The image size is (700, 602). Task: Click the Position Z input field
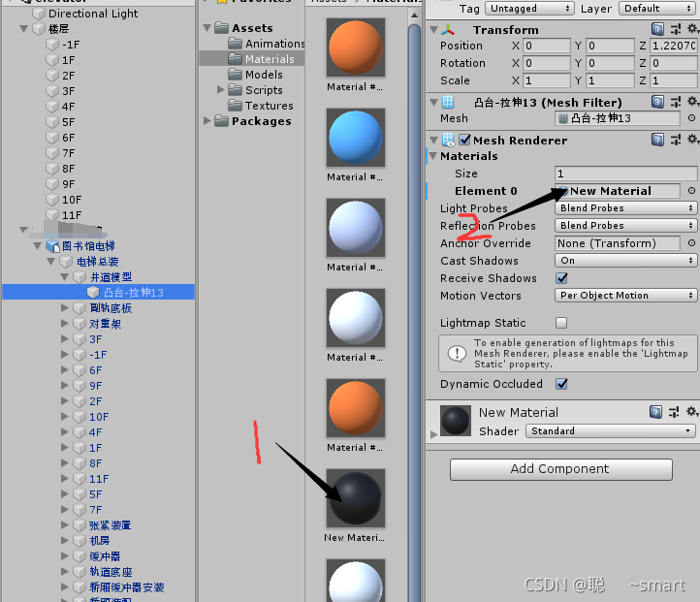[x=674, y=46]
